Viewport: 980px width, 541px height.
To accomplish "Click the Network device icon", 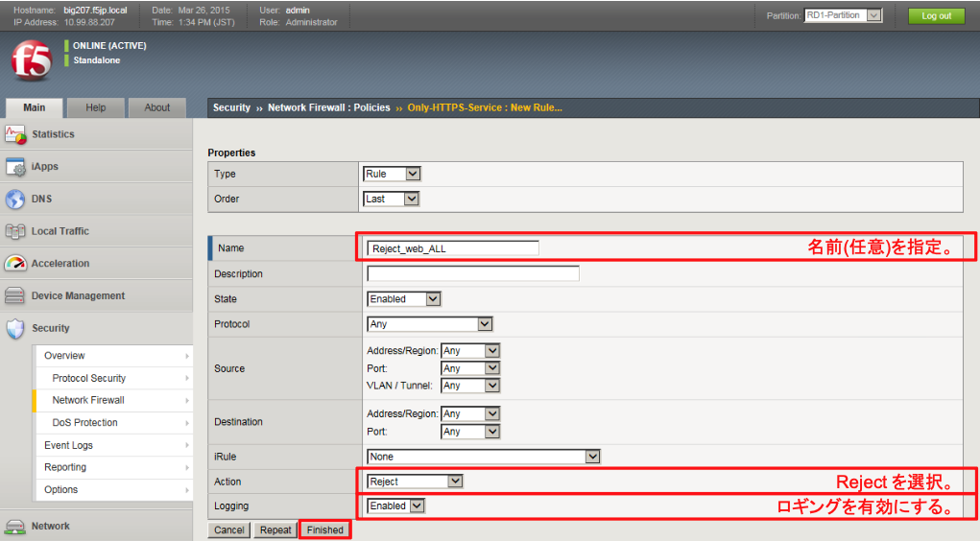I will pos(15,527).
